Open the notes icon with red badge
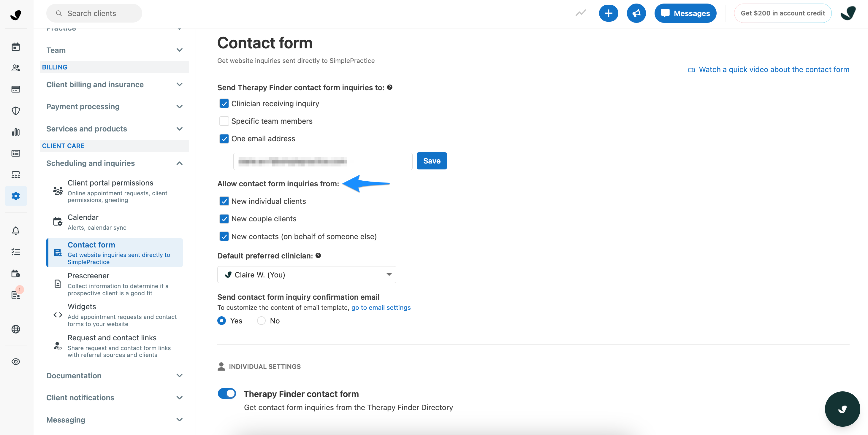Image resolution: width=868 pixels, height=435 pixels. 15,295
